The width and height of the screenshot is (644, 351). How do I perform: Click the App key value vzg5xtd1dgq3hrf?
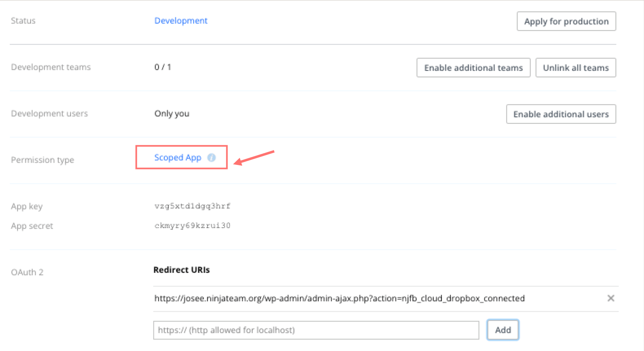coord(192,206)
